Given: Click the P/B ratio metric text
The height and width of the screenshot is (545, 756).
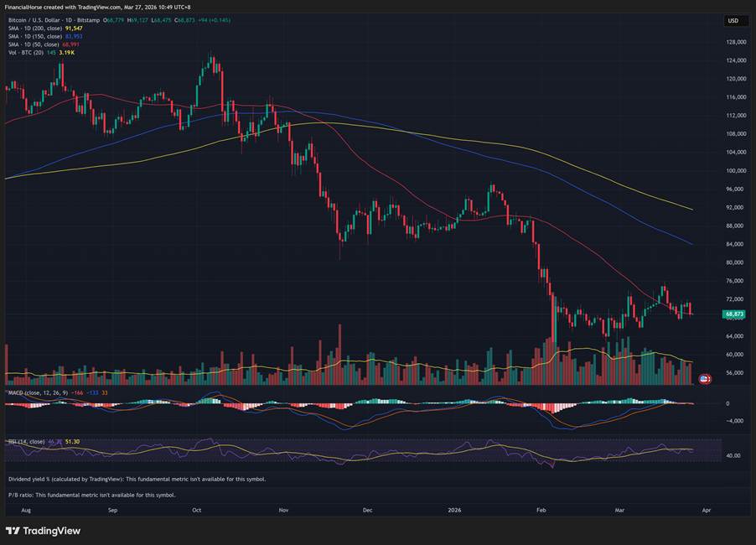Looking at the screenshot, I should [x=92, y=495].
